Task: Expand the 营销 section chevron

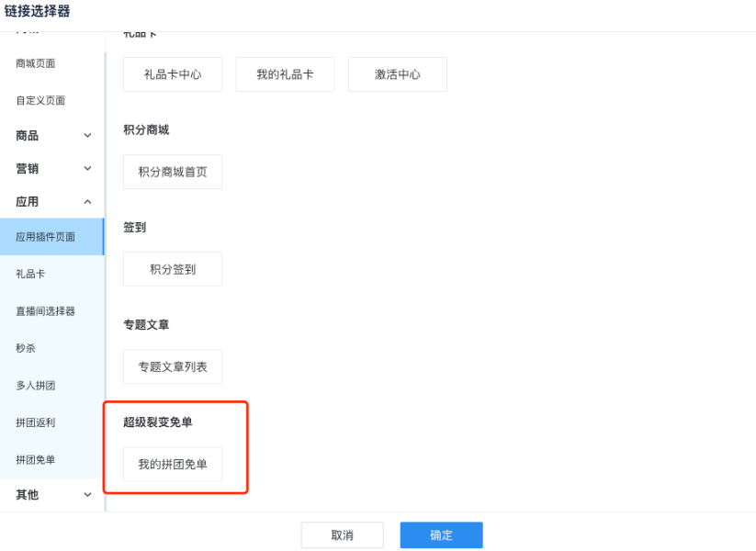Action: coord(88,169)
